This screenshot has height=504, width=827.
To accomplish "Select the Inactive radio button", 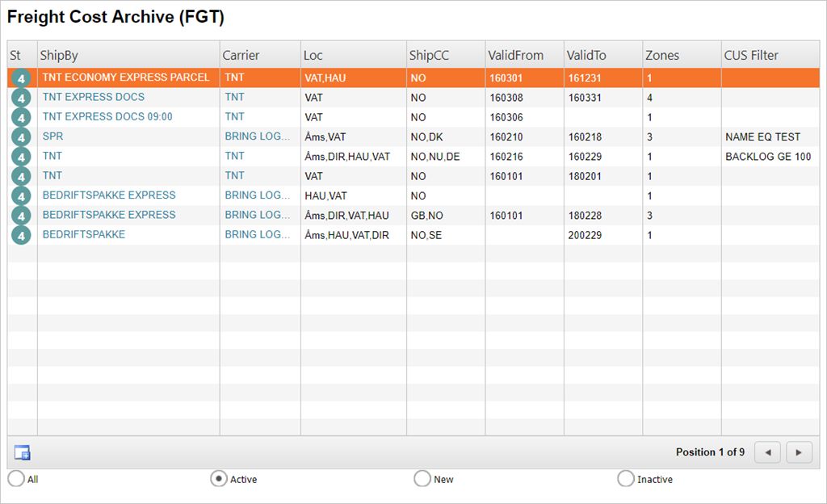I will pyautogui.click(x=625, y=479).
